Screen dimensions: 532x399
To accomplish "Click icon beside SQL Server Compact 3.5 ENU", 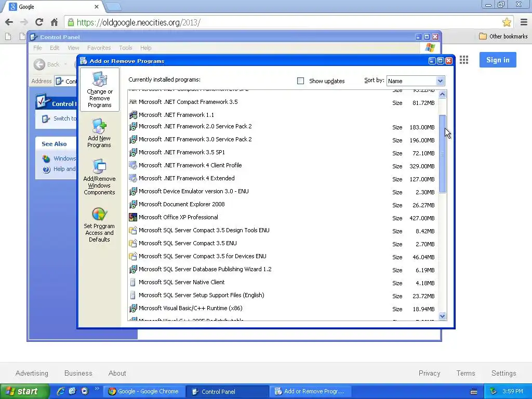I will coord(133,243).
